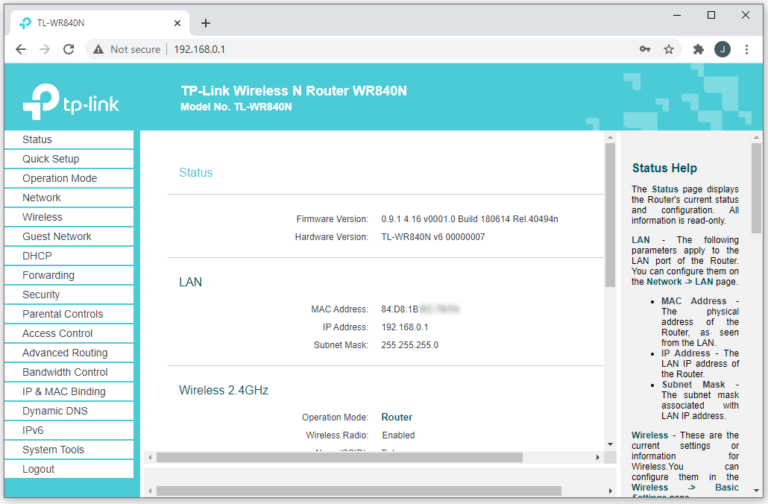Open the Extensions puzzle icon
This screenshot has height=504, width=768.
(x=698, y=49)
